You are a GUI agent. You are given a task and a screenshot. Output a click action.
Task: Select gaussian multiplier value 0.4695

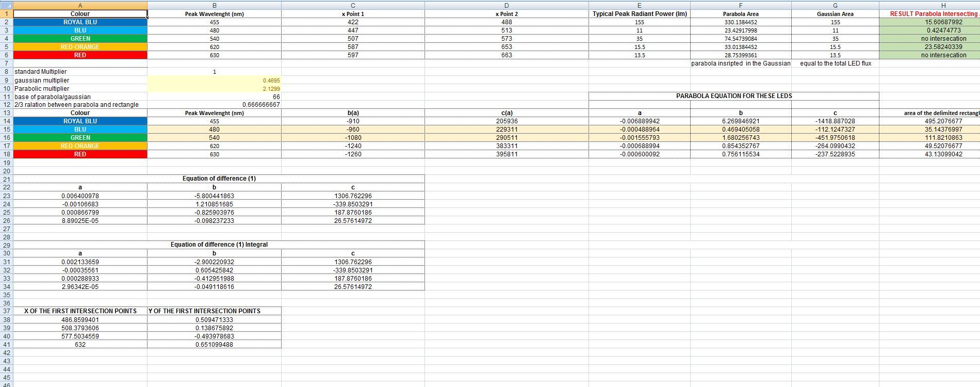pyautogui.click(x=214, y=80)
